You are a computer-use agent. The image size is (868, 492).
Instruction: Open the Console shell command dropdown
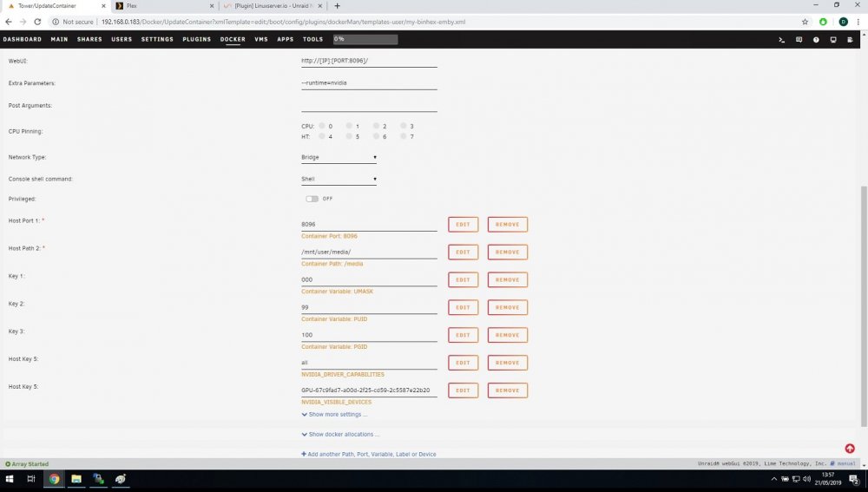339,179
